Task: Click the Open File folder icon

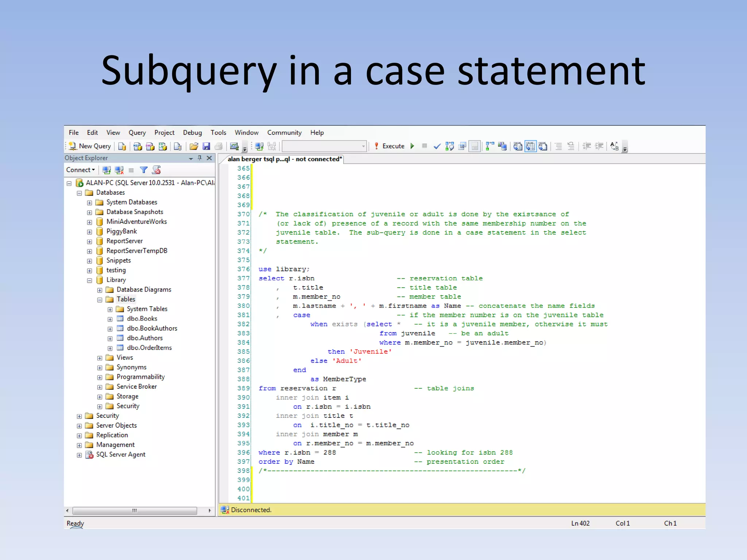Action: tap(194, 146)
